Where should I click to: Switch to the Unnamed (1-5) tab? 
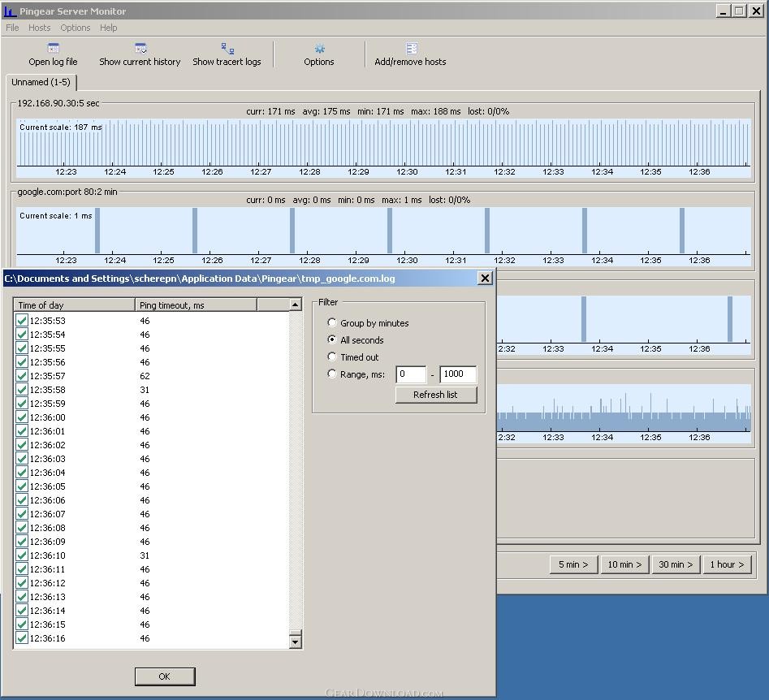coord(41,83)
